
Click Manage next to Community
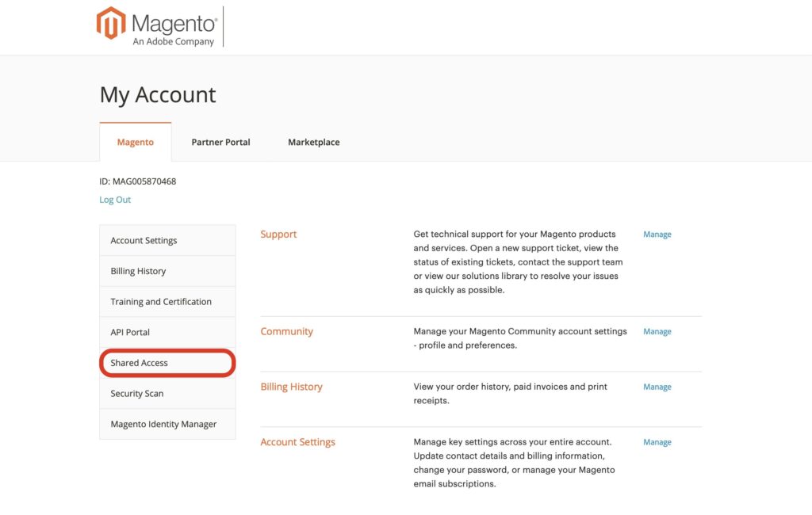(657, 331)
